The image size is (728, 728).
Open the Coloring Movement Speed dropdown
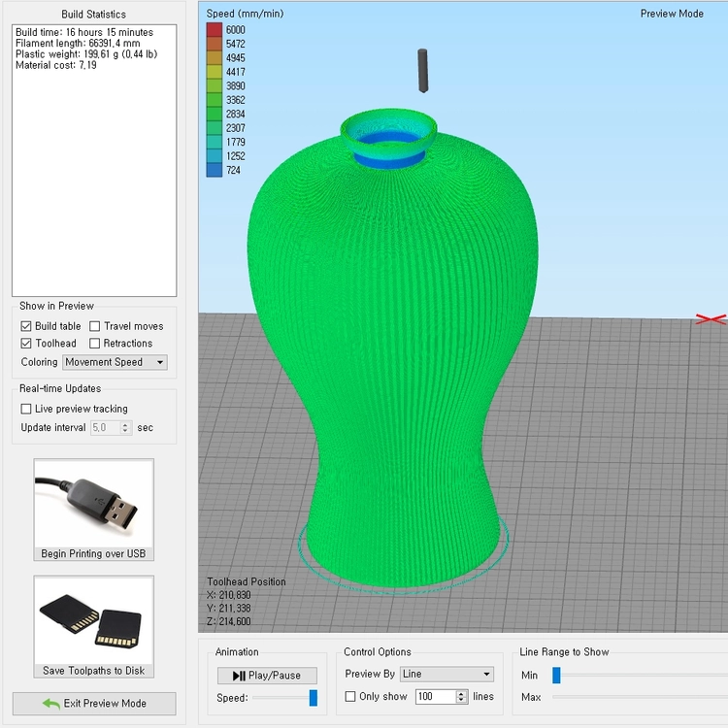pos(115,362)
